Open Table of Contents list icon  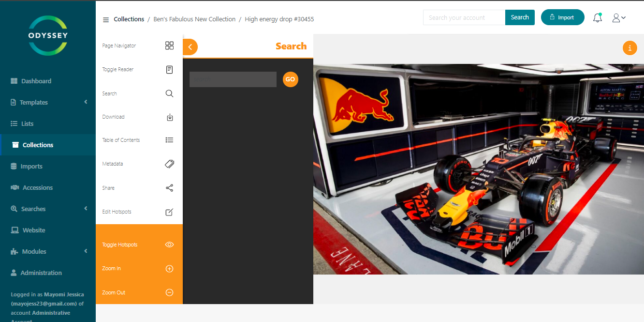[169, 140]
